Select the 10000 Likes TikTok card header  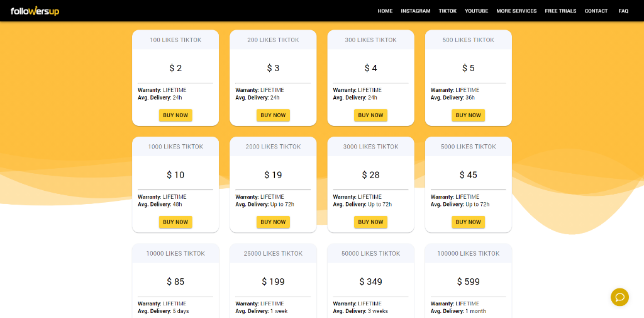coord(175,253)
